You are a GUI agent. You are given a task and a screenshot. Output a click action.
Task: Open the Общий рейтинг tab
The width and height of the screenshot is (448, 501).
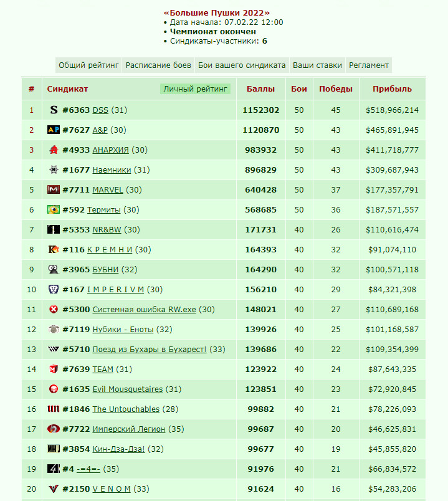(x=88, y=65)
